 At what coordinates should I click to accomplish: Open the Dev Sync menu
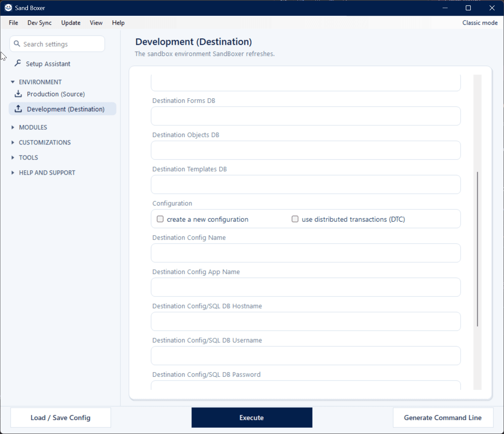tap(40, 22)
